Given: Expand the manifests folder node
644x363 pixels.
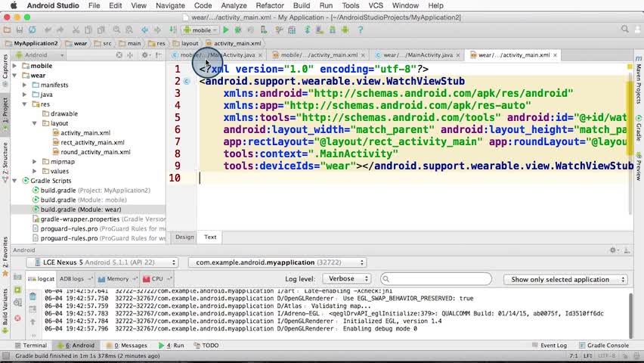Looking at the screenshot, I should [x=25, y=85].
